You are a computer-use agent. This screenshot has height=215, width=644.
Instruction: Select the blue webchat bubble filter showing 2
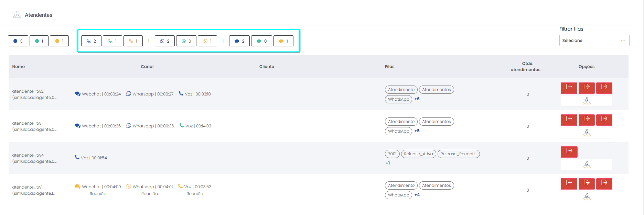point(239,41)
